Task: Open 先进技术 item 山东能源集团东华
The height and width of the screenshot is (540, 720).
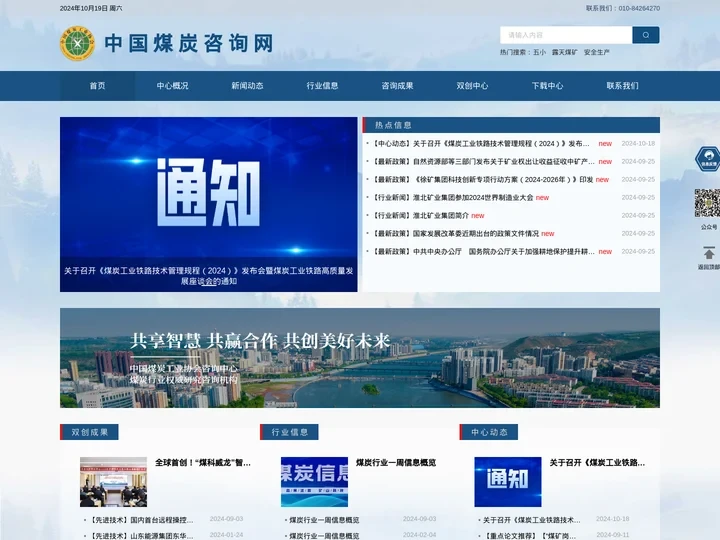Action: click(x=141, y=536)
